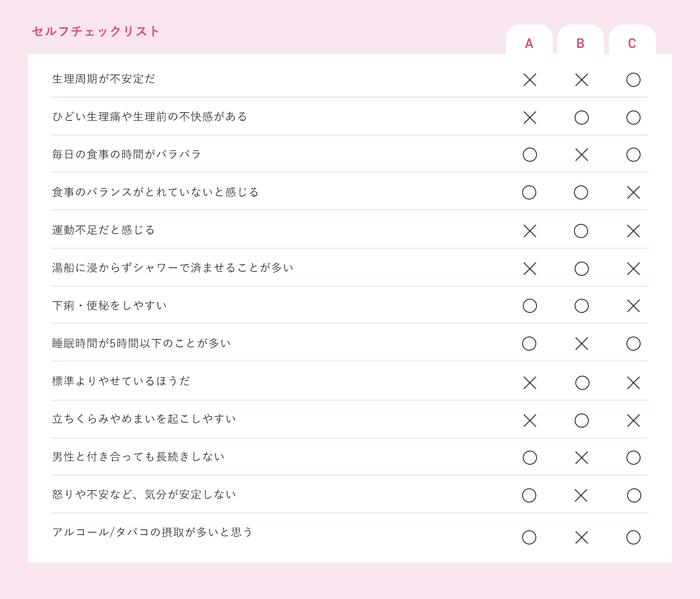Click X in column C for 下痢・便秘をしやすい

633,306
